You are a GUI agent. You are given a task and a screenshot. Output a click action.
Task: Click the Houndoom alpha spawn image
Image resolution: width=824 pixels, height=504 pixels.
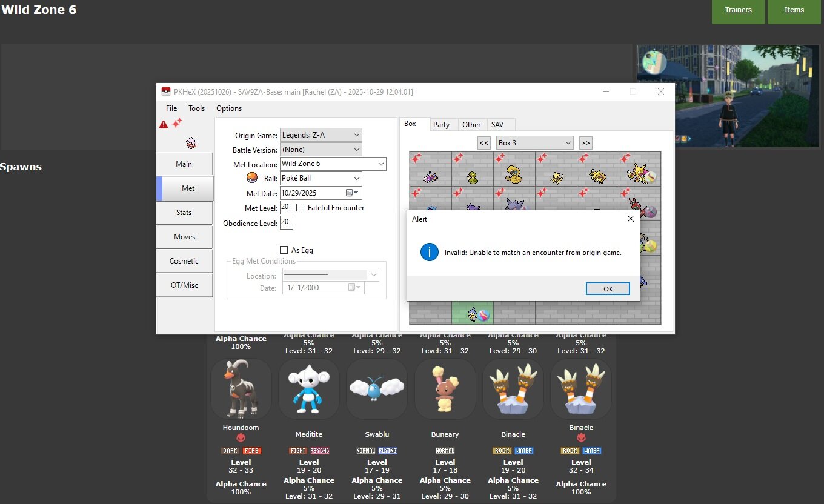[241, 388]
